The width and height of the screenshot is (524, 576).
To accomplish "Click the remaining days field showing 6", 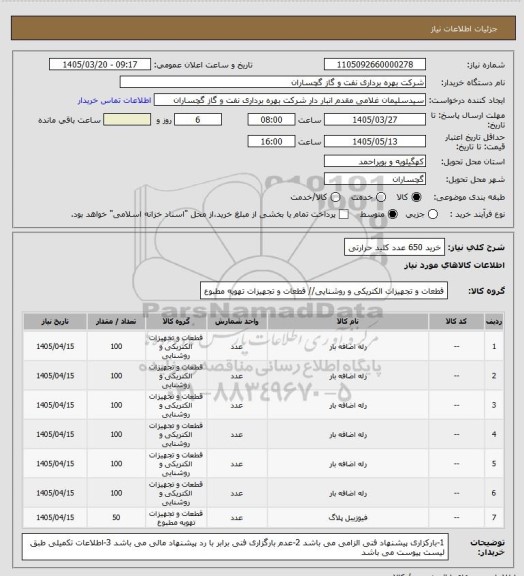I will [198, 120].
